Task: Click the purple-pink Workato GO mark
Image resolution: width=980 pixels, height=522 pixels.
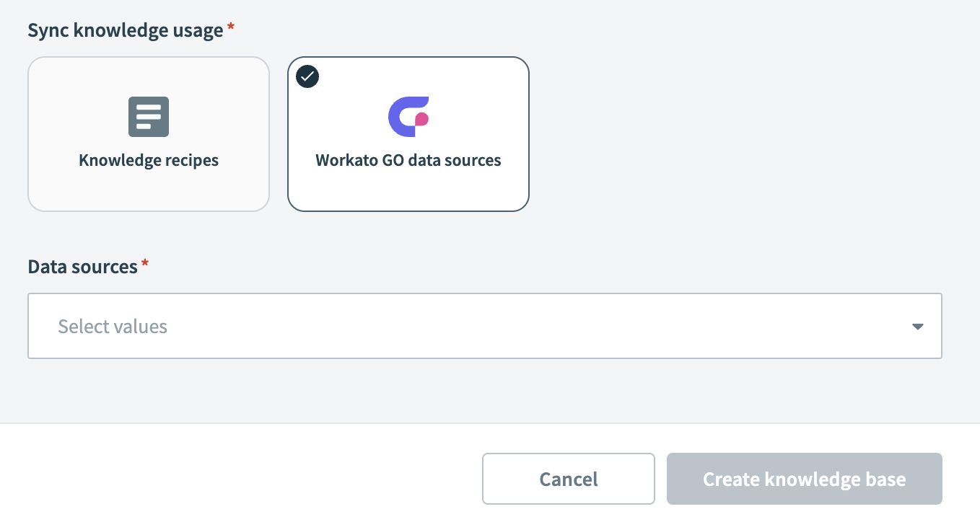Action: click(408, 116)
